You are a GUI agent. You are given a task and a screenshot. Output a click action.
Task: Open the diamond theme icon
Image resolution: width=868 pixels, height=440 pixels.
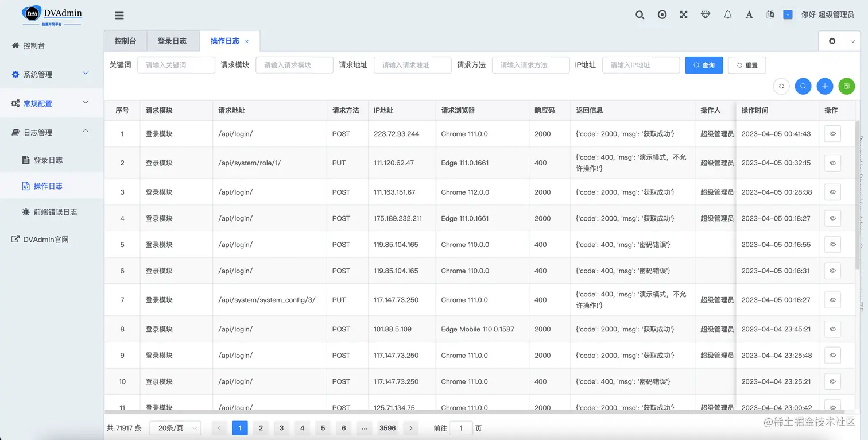[x=706, y=15]
